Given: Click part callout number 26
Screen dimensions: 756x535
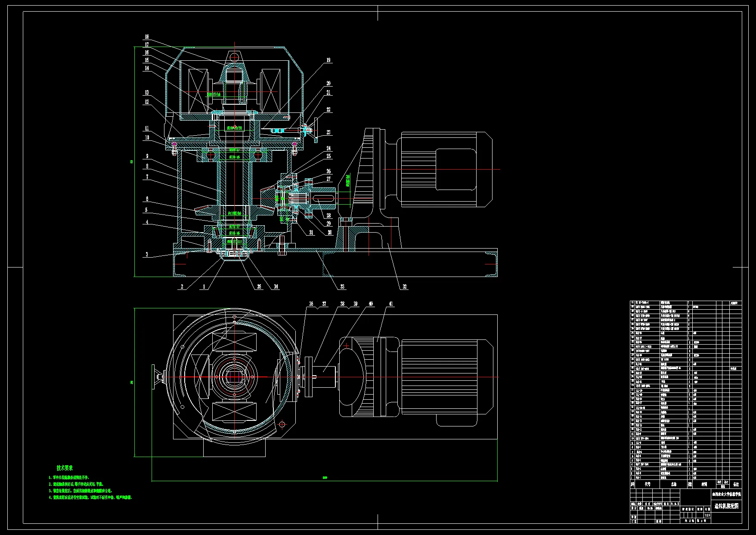Looking at the screenshot, I should (x=328, y=171).
